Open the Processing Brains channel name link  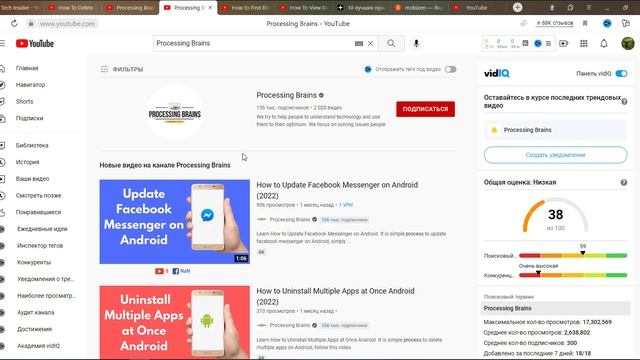pyautogui.click(x=287, y=95)
